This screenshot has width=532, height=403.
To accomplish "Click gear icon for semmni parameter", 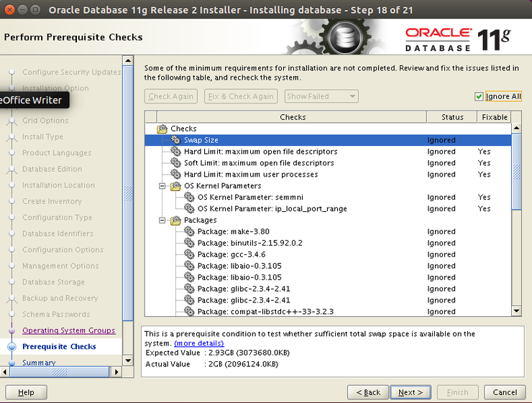I will click(x=189, y=197).
